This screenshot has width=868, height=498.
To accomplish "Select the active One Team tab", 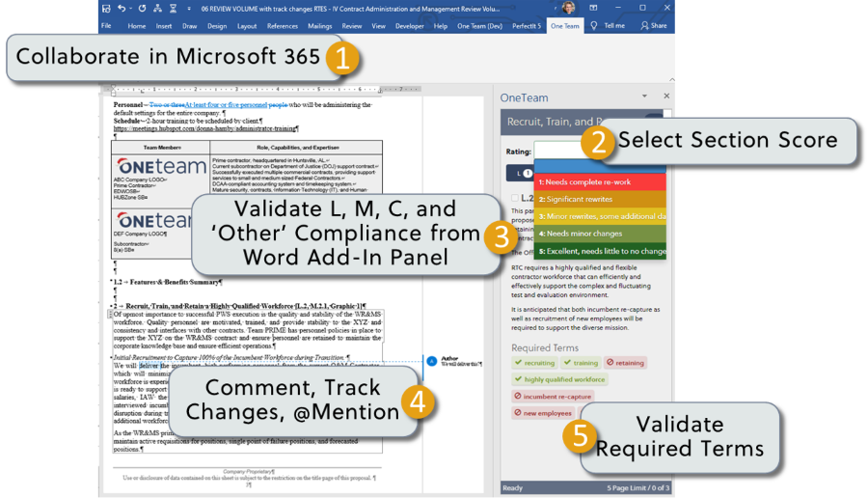I will point(564,26).
